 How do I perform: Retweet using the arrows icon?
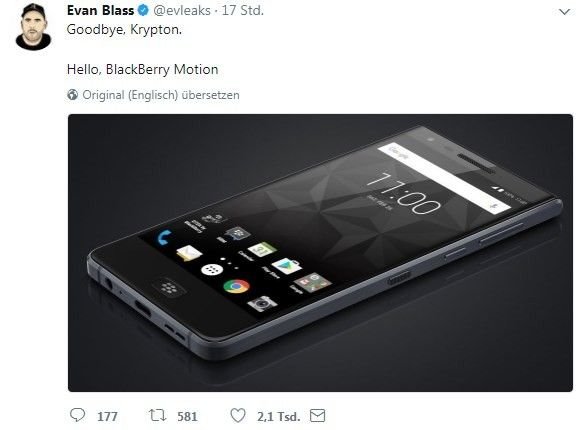[157, 415]
